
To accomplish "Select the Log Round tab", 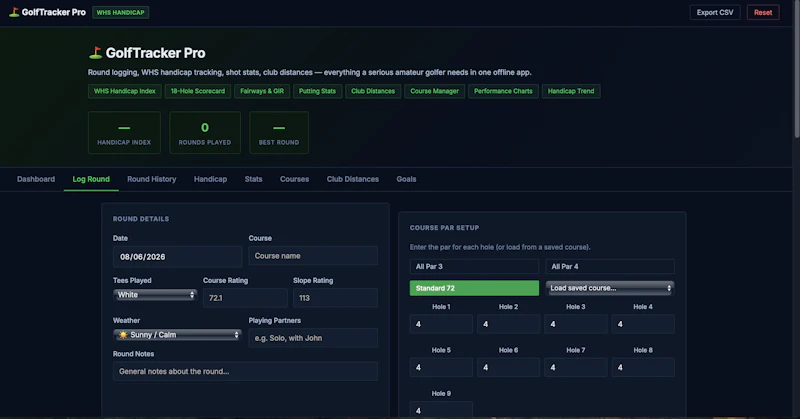I will coord(91,179).
